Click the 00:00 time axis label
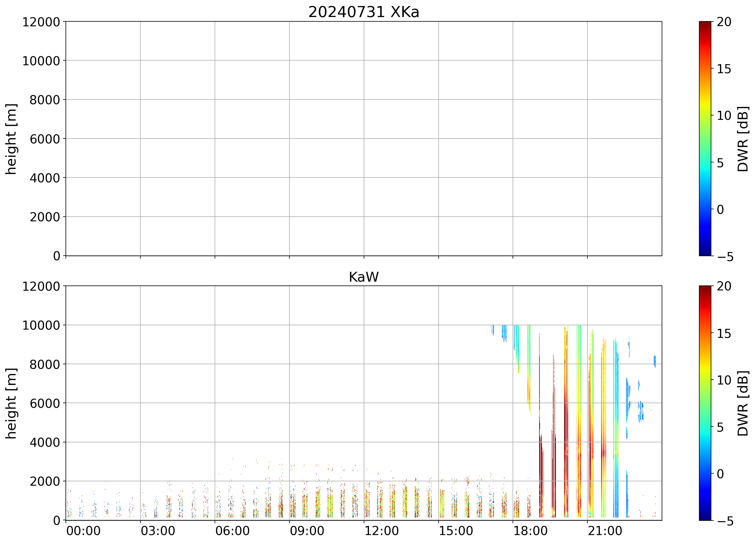The width and height of the screenshot is (756, 543). point(83,531)
